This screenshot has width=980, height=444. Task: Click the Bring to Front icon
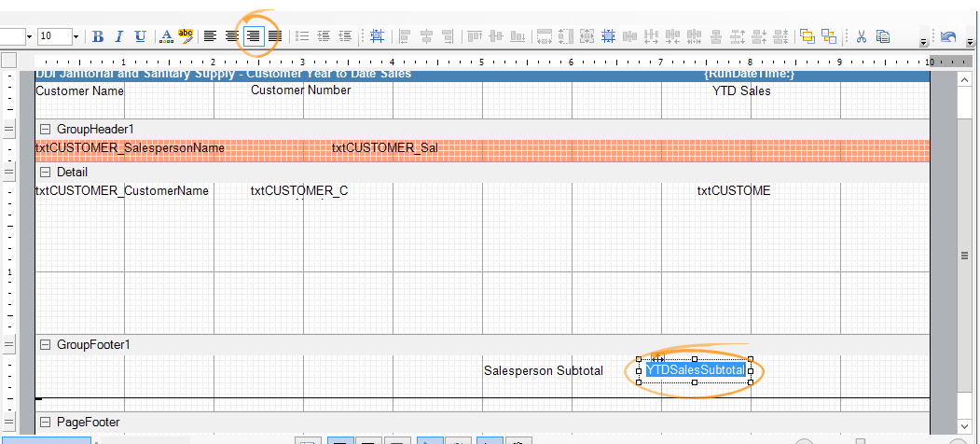tap(807, 36)
